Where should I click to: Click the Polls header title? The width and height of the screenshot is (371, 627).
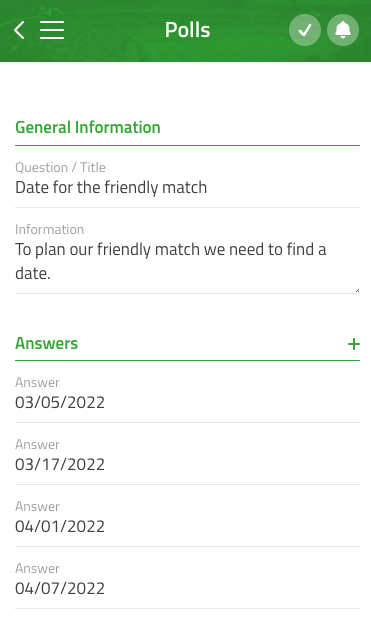pyautogui.click(x=187, y=30)
